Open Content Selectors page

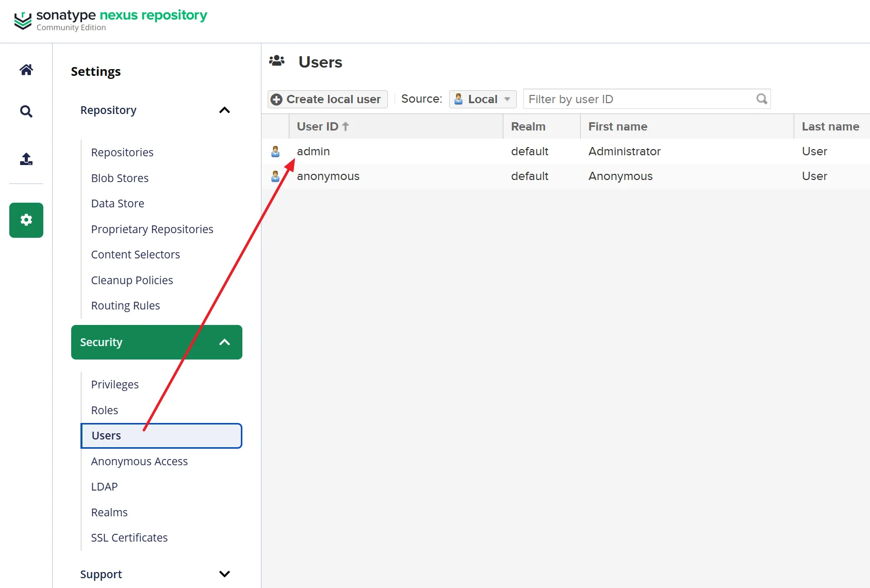click(136, 254)
